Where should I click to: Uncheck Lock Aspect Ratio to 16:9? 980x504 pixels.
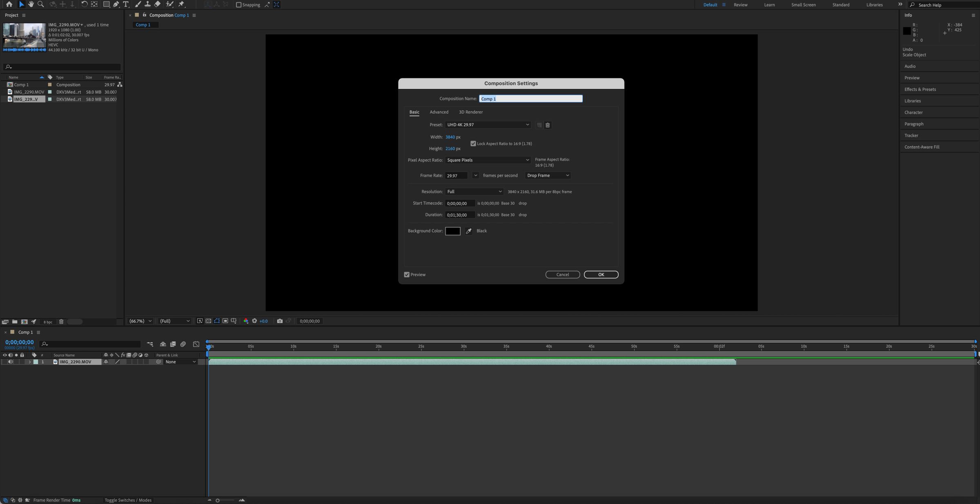(x=473, y=144)
